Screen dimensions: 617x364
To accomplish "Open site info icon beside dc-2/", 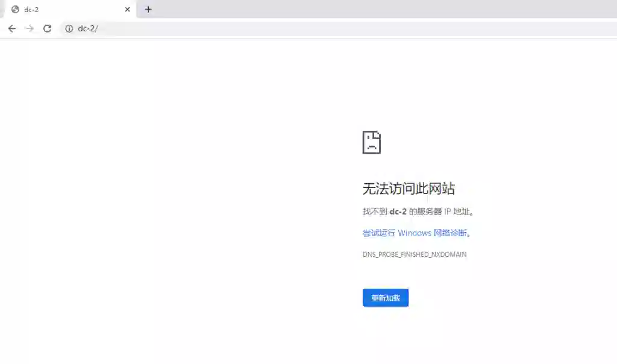I will point(69,28).
